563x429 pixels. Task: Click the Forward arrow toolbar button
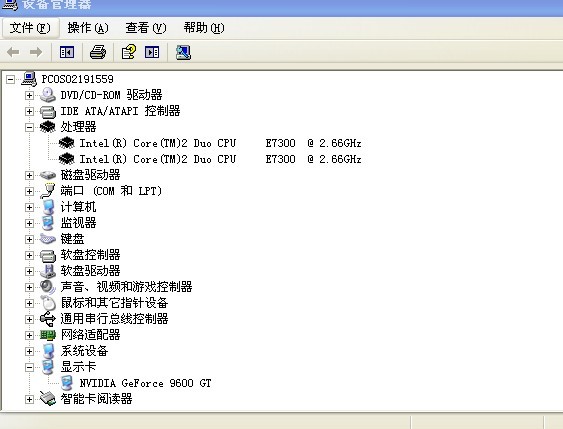36,52
